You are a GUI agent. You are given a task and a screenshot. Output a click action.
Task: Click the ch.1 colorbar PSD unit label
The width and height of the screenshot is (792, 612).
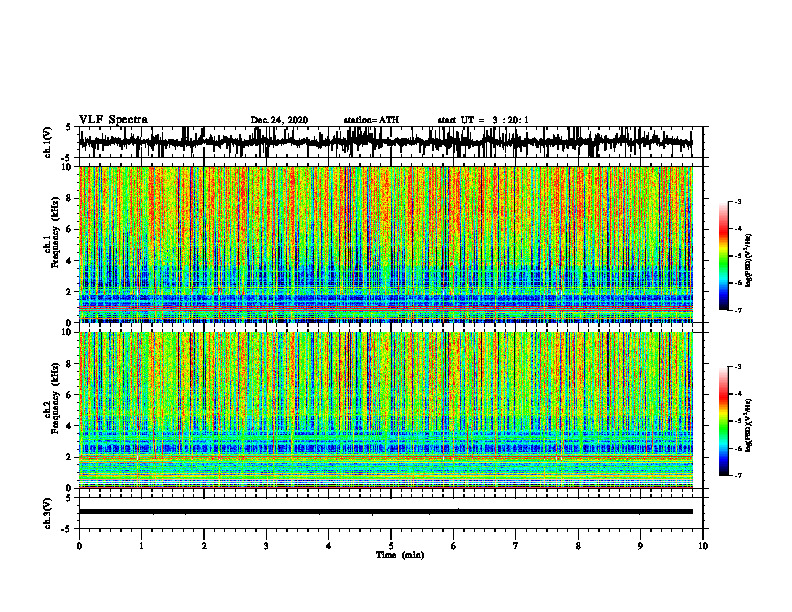[x=749, y=261]
